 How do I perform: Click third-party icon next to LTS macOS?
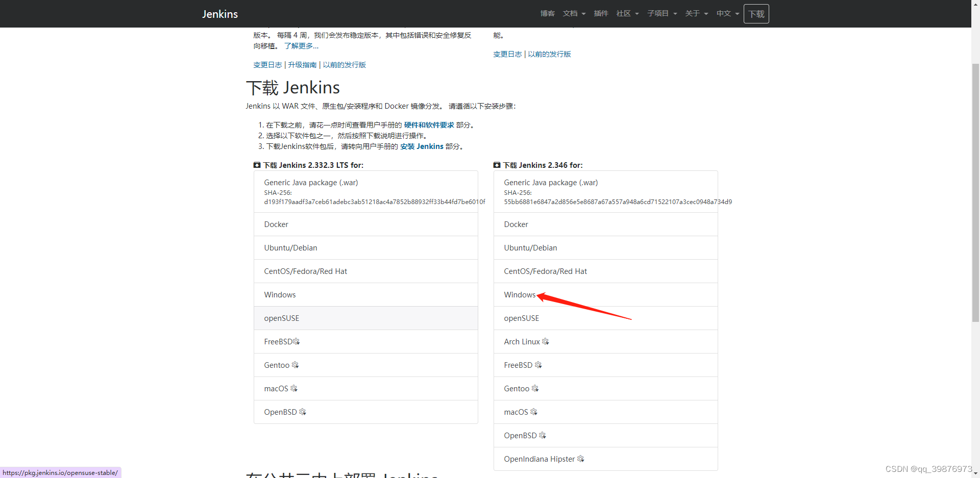294,388
